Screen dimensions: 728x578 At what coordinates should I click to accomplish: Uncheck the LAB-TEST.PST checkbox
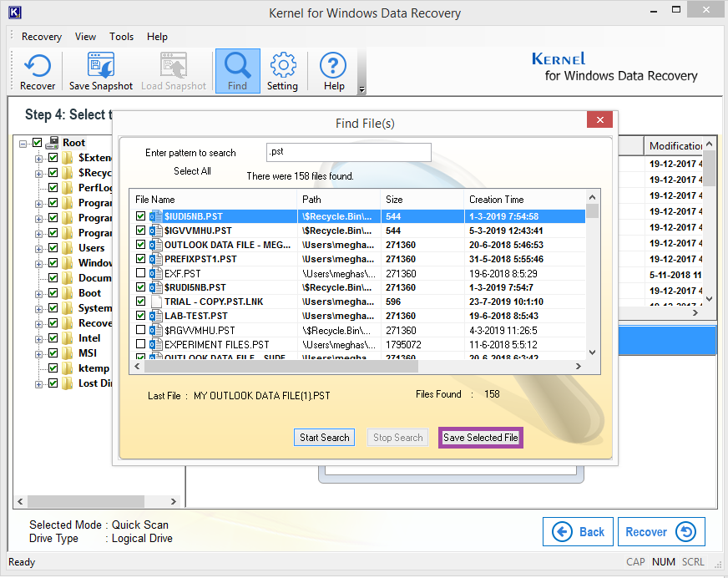140,316
